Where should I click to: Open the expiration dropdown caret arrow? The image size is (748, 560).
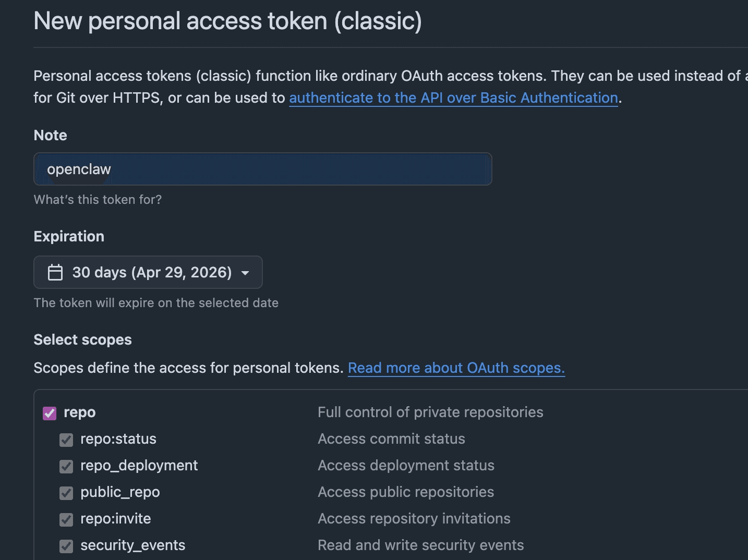(x=245, y=273)
